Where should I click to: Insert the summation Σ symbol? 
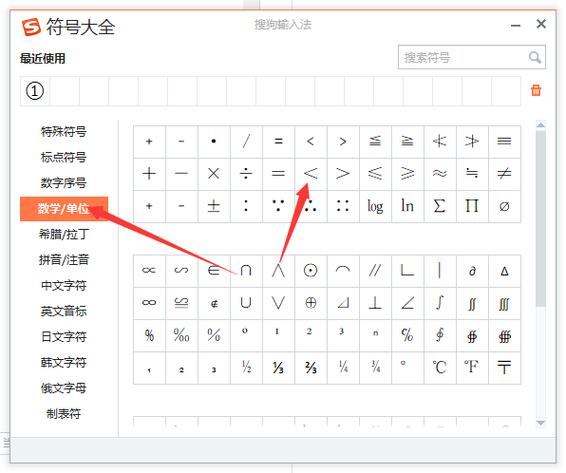coord(440,206)
